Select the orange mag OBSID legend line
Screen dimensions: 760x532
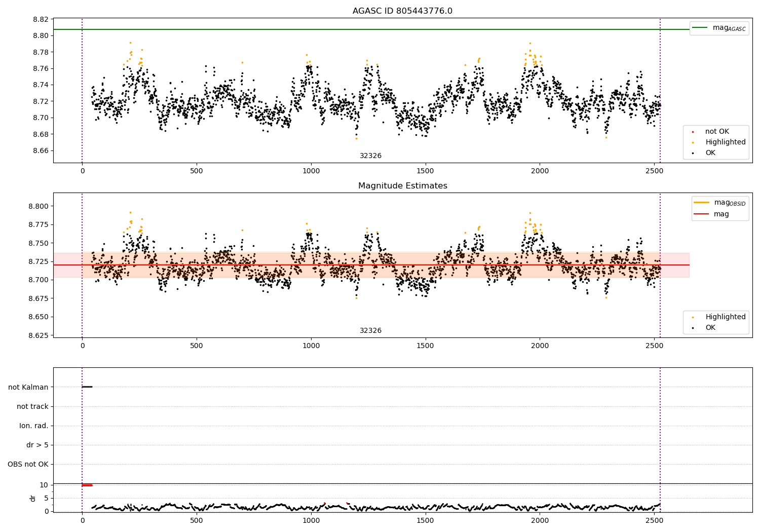coord(701,203)
